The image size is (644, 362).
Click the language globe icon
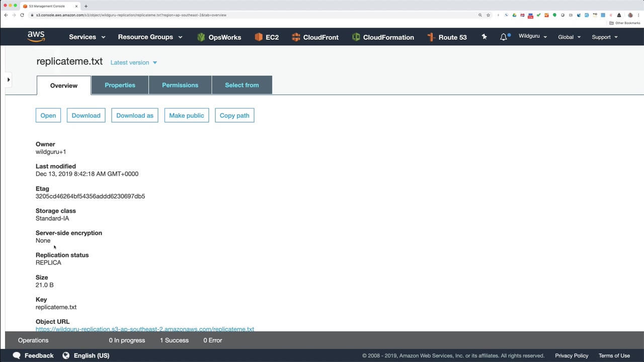[66, 355]
